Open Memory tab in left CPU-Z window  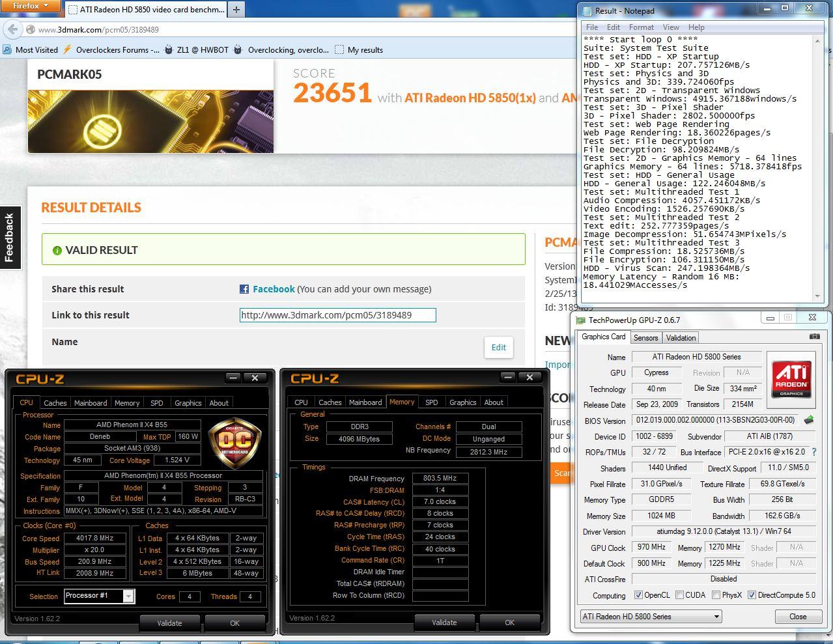[x=127, y=403]
